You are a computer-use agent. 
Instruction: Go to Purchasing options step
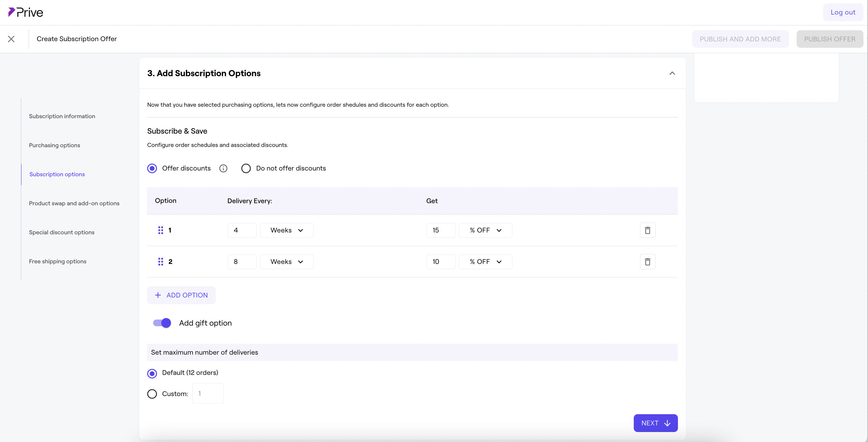(54, 145)
